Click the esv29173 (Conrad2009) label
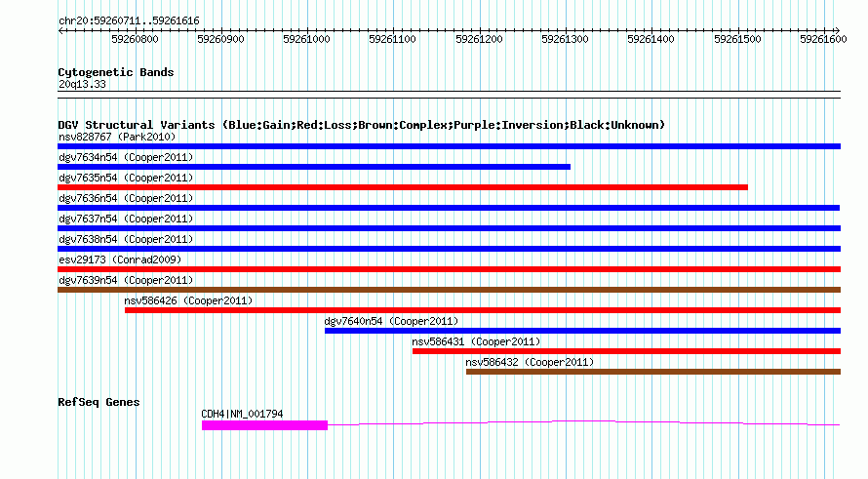Viewport: 868px width, 479px height. tap(120, 259)
